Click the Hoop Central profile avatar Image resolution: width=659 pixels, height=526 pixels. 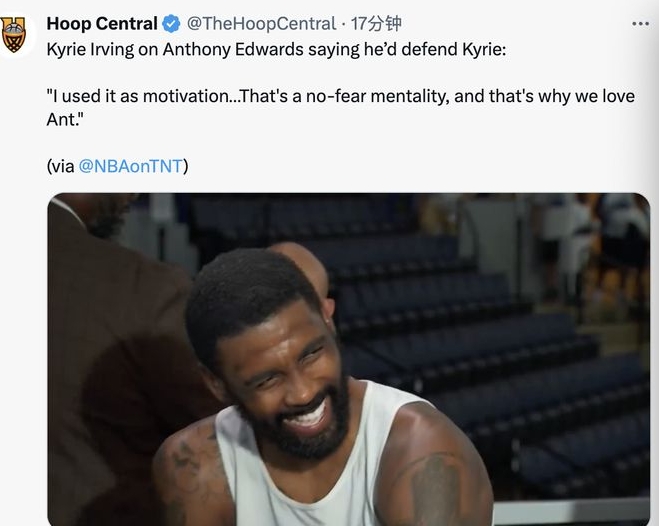(14, 36)
